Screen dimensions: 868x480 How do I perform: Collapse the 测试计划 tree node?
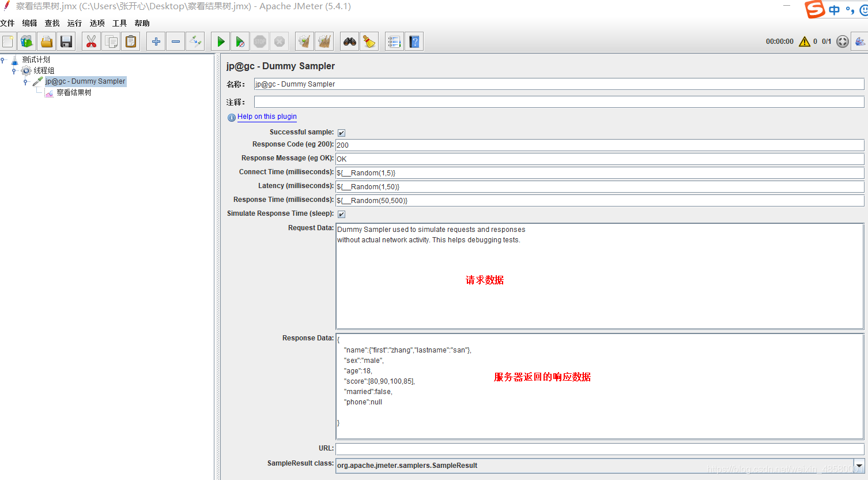pos(3,59)
